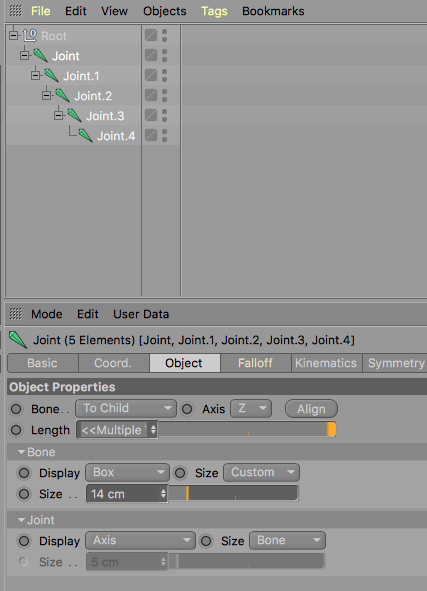Image resolution: width=427 pixels, height=591 pixels.
Task: Click the joint icon in the attributes header
Action: pyautogui.click(x=18, y=340)
